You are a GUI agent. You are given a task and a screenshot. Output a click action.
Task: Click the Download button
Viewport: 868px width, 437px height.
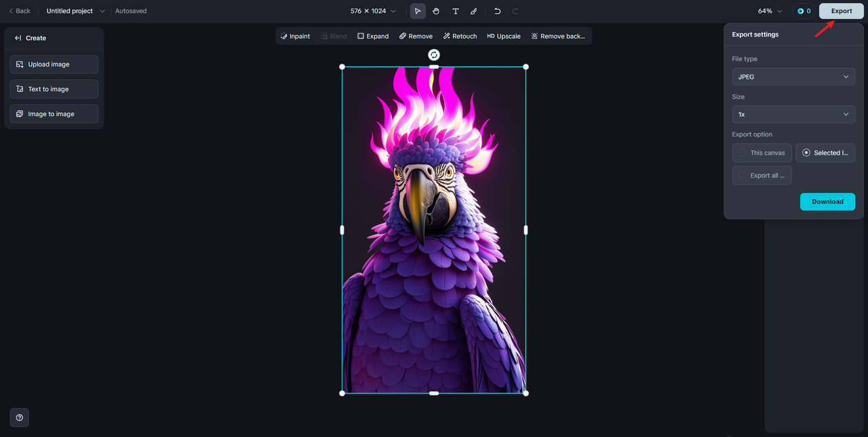[827, 202]
